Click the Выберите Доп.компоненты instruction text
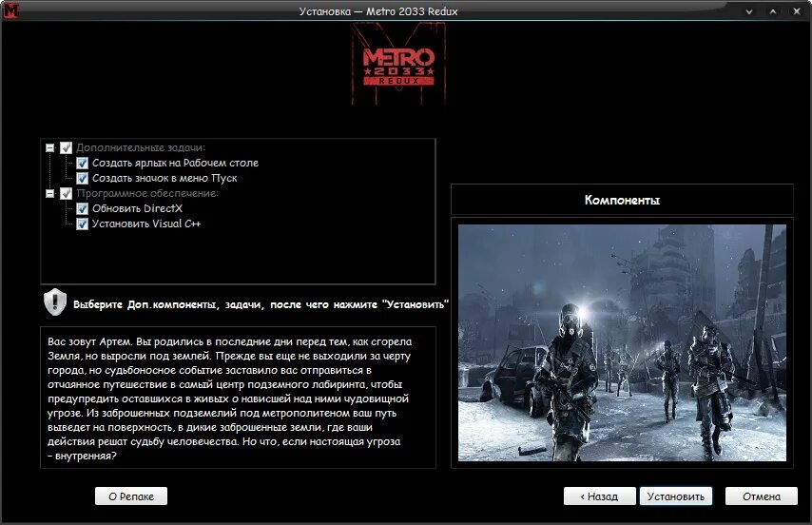The height and width of the screenshot is (525, 812). [261, 304]
